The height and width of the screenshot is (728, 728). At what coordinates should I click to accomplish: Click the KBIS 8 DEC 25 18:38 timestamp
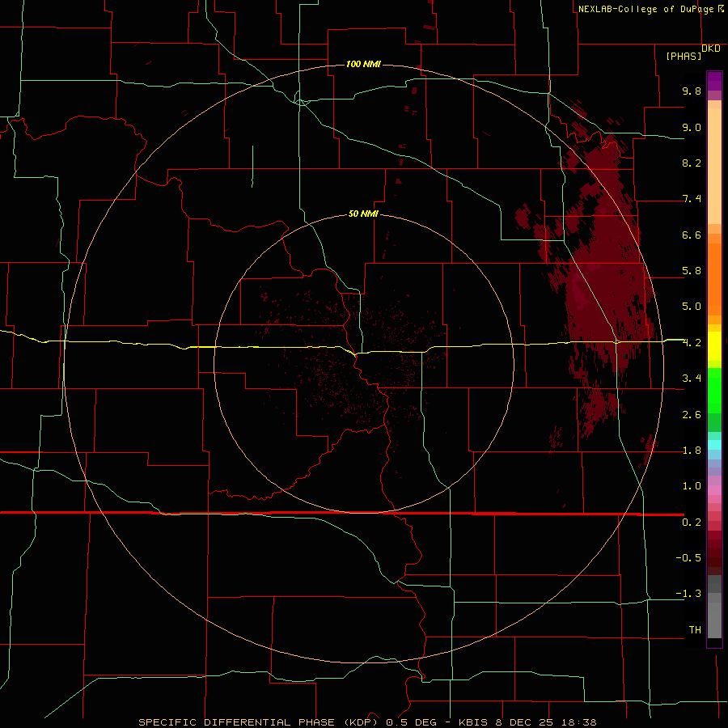click(x=527, y=722)
